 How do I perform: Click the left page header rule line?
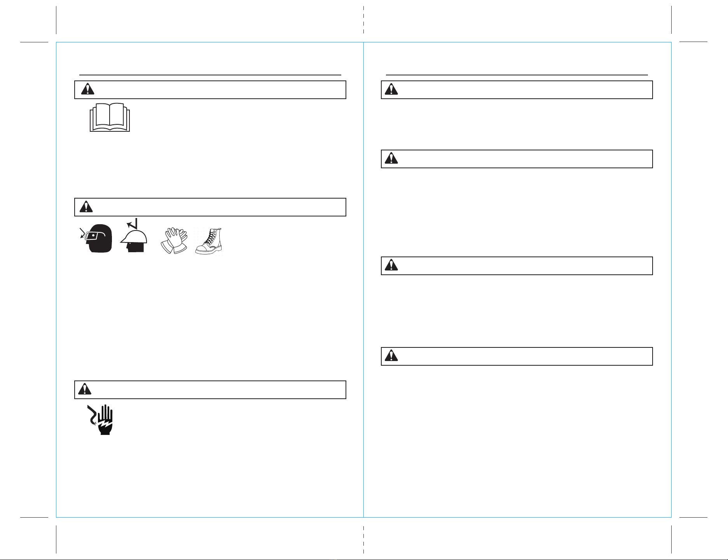[210, 75]
